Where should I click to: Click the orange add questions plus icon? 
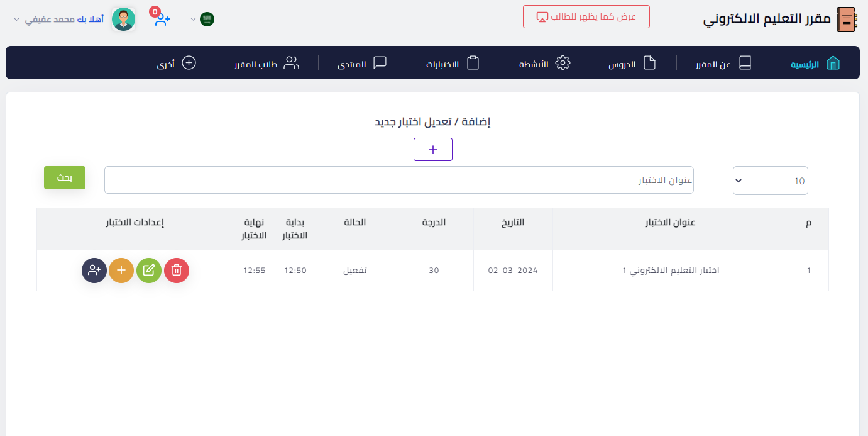[x=121, y=271]
